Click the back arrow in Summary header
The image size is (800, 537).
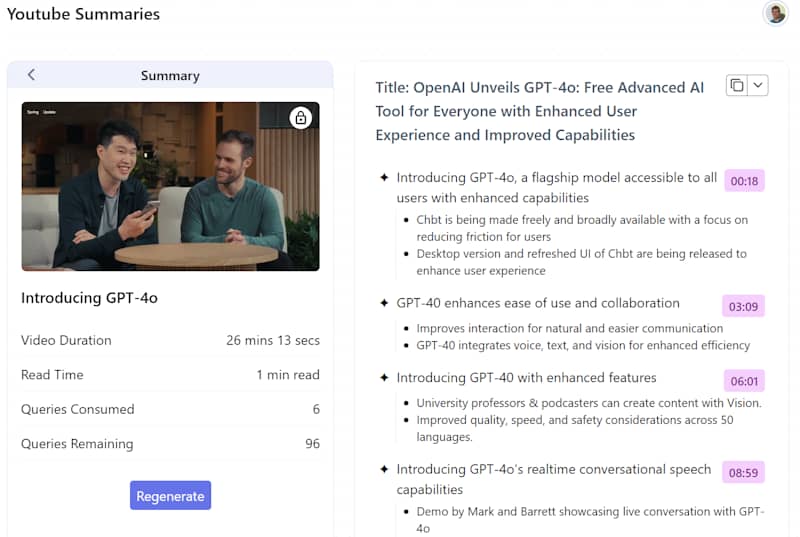click(32, 75)
